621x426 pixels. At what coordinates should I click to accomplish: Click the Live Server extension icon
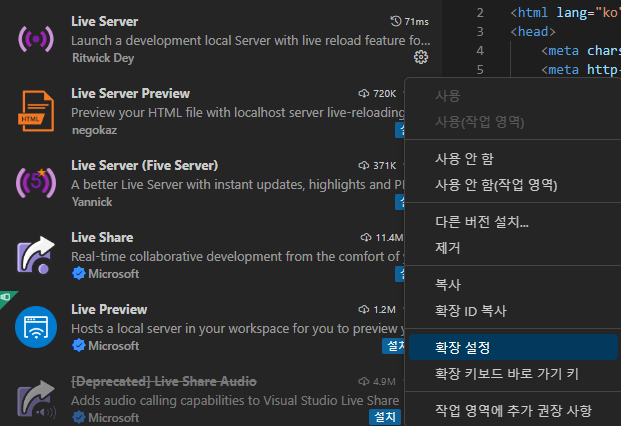coord(36,39)
